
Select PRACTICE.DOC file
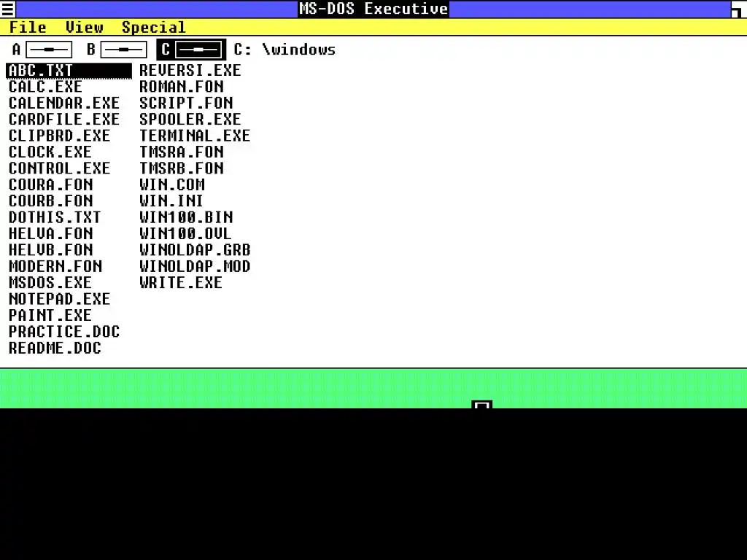coord(64,332)
